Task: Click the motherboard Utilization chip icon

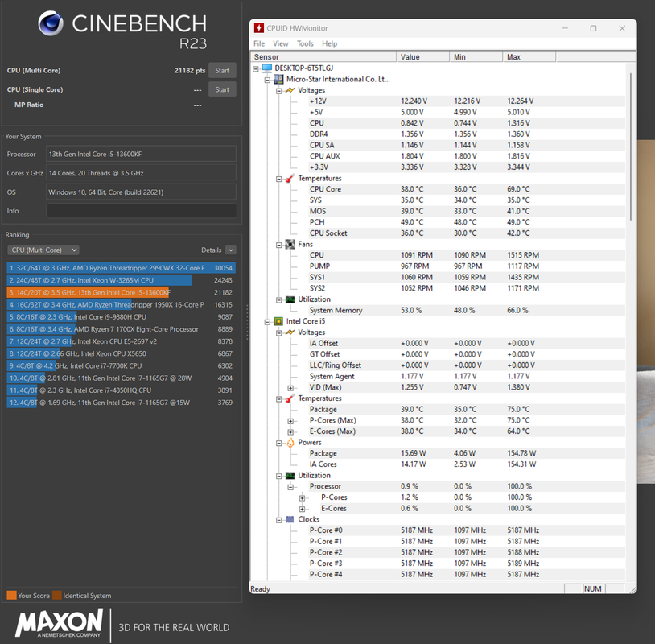Action: pyautogui.click(x=290, y=299)
